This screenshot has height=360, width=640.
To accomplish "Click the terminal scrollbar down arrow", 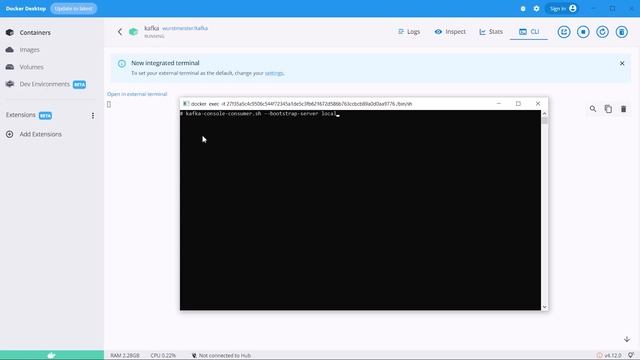I will click(544, 307).
